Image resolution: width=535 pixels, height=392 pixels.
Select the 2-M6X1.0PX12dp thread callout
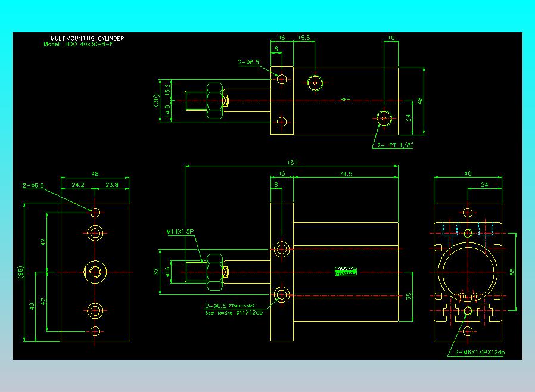(x=480, y=353)
